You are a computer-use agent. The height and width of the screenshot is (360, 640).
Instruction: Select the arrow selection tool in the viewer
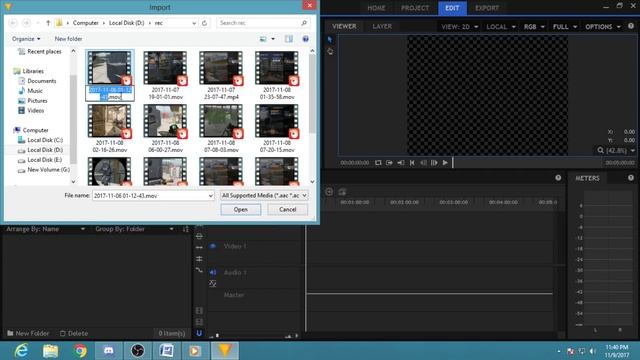click(330, 39)
